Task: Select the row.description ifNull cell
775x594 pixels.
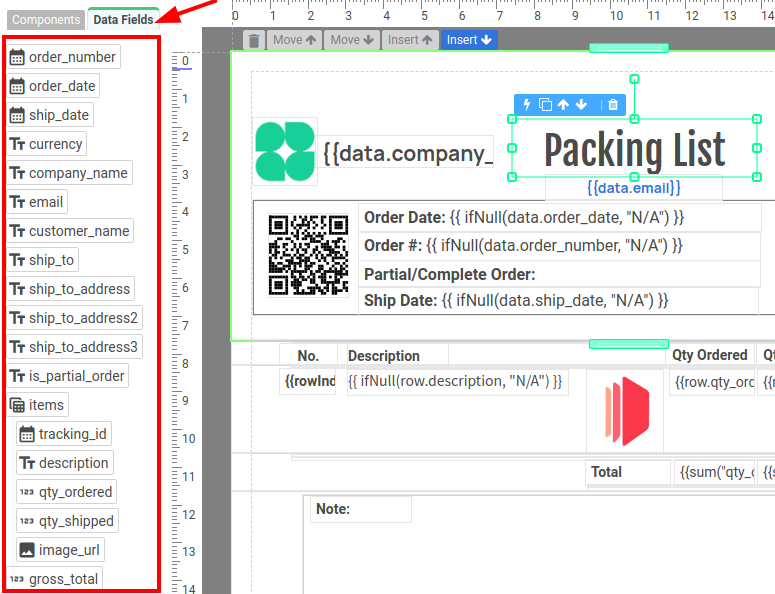Action: pyautogui.click(x=458, y=382)
